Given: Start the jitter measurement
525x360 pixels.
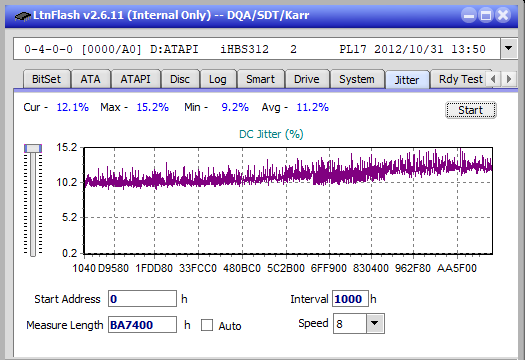Looking at the screenshot, I should coord(471,110).
